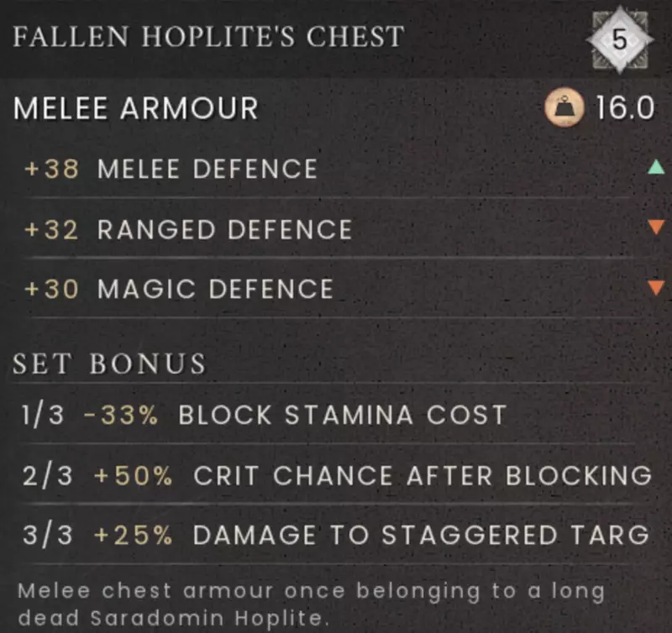Select the Block Stamina Cost set bonus
This screenshot has height=633, width=672.
[x=343, y=415]
